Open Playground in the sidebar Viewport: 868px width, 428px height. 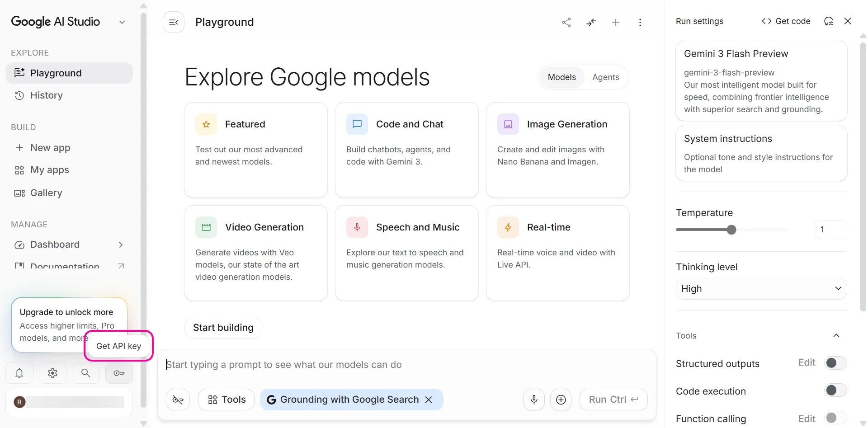pos(69,73)
